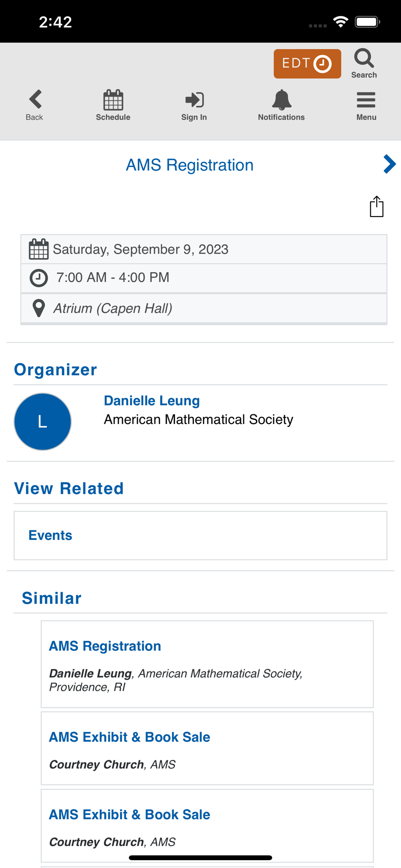Screen dimensions: 401x868
Task: Open the Schedule calendar icon
Action: [113, 100]
